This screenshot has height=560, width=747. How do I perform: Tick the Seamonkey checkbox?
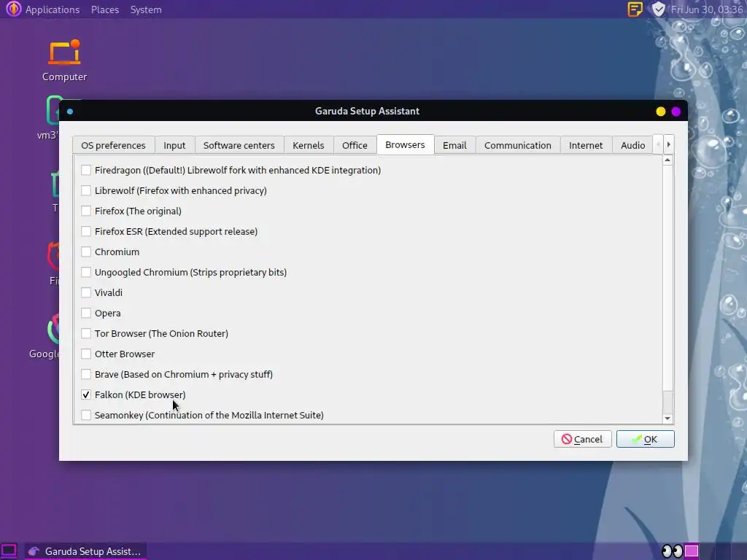tap(86, 415)
